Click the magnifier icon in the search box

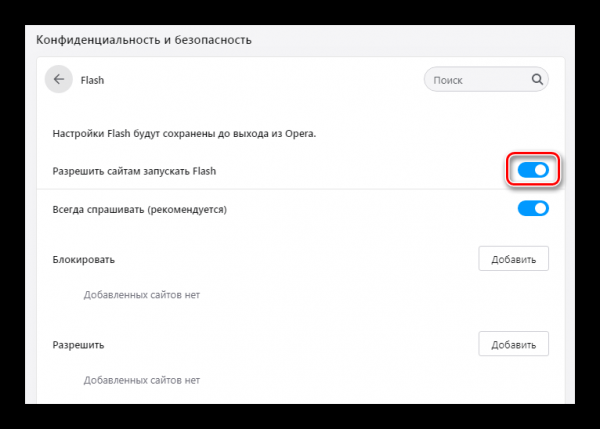click(537, 79)
